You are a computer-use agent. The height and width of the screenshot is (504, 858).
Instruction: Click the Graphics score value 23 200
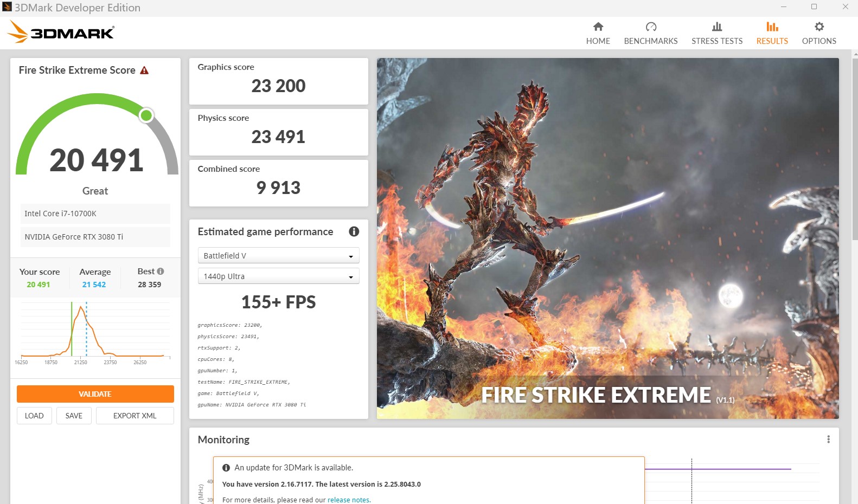278,86
